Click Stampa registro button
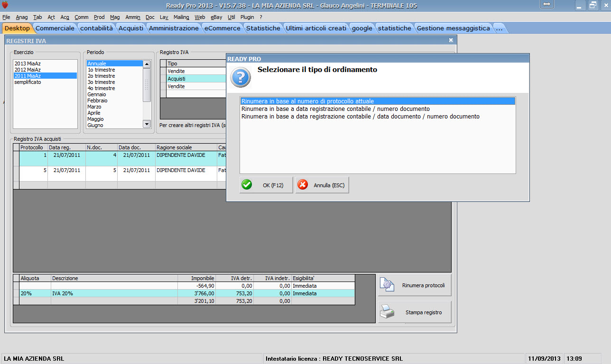Image resolution: width=611 pixels, height=364 pixels. pyautogui.click(x=415, y=312)
